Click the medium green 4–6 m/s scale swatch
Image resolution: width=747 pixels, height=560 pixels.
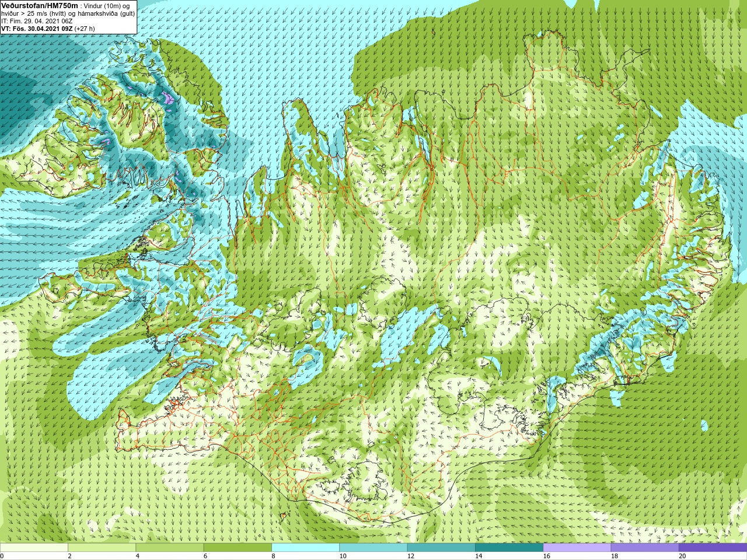point(170,547)
